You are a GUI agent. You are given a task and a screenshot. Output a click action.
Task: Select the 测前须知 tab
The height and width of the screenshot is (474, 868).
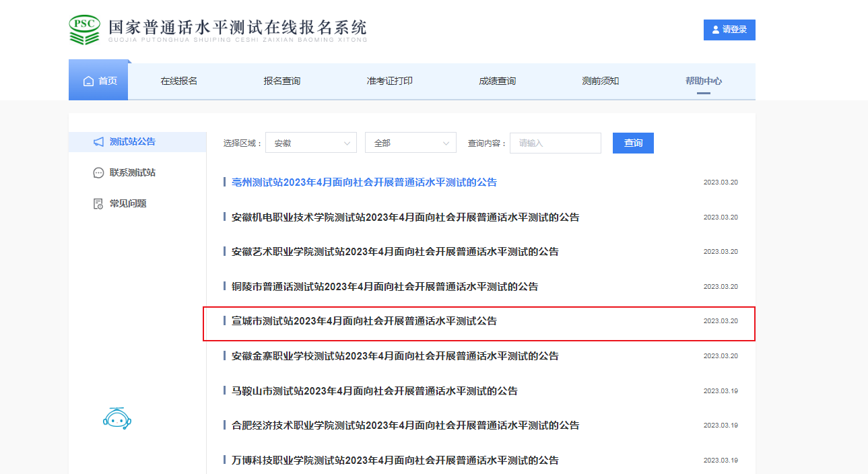(x=600, y=81)
